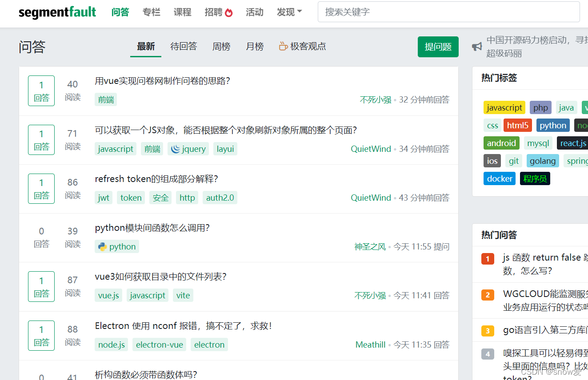The image size is (588, 380).
Task: Click the node.js tag in Electron question
Action: 112,344
